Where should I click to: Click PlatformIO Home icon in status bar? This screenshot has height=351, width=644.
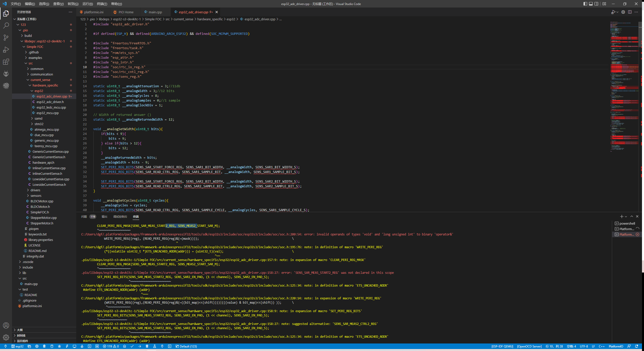pos(124,346)
